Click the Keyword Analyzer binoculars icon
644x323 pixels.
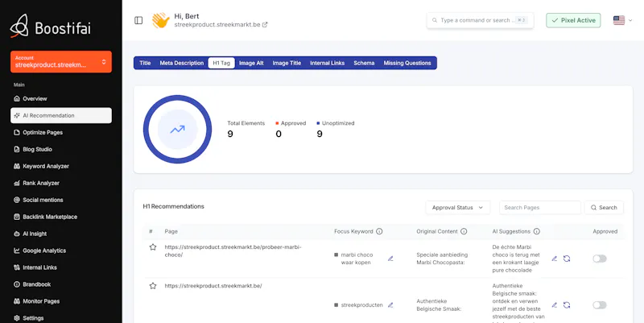coord(17,166)
